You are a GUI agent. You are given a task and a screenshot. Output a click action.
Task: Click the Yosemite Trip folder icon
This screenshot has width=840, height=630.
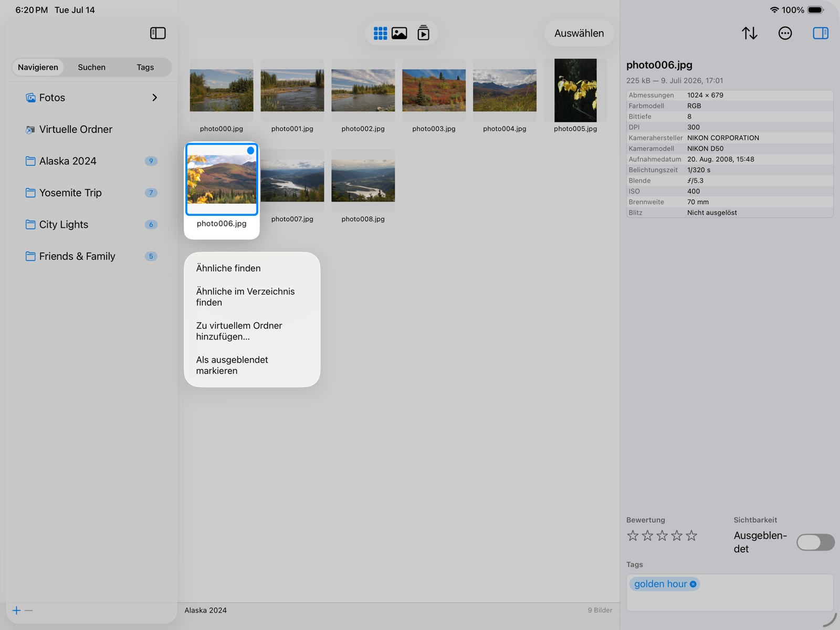[30, 193]
